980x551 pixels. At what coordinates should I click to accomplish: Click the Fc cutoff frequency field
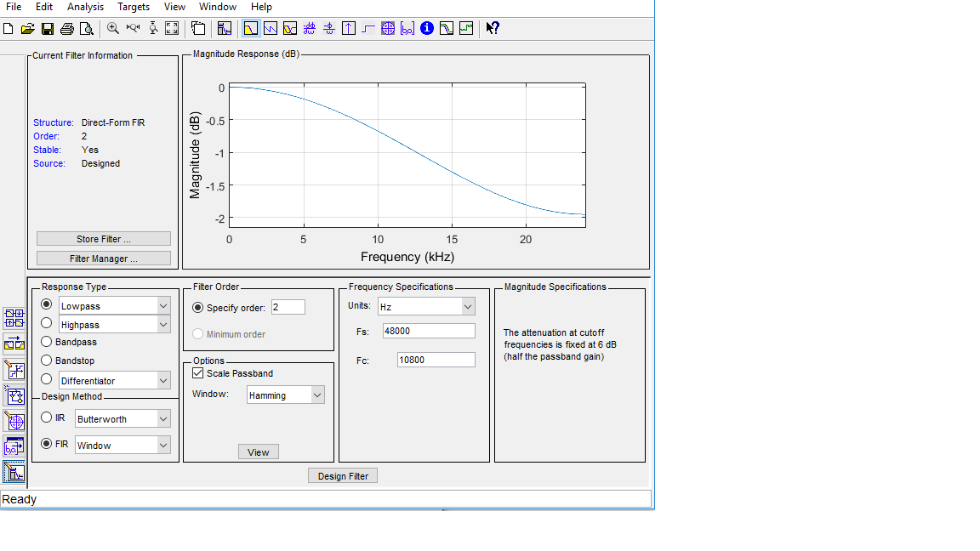[436, 361]
